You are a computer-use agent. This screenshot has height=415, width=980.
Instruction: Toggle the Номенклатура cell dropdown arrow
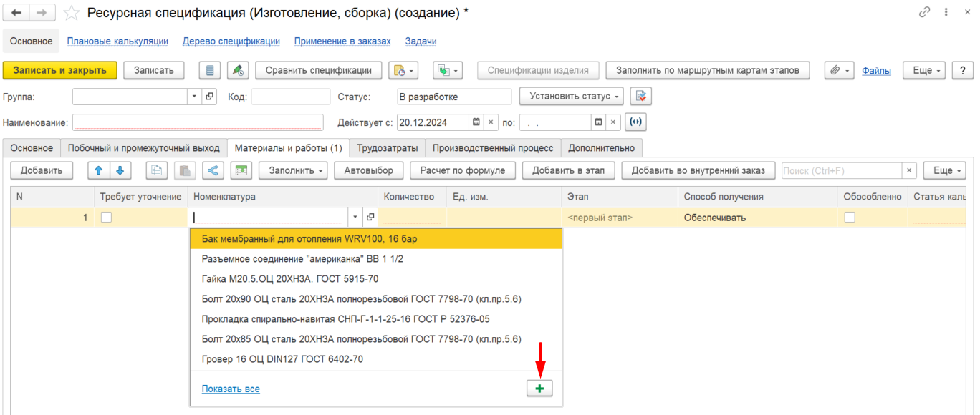[x=356, y=218]
